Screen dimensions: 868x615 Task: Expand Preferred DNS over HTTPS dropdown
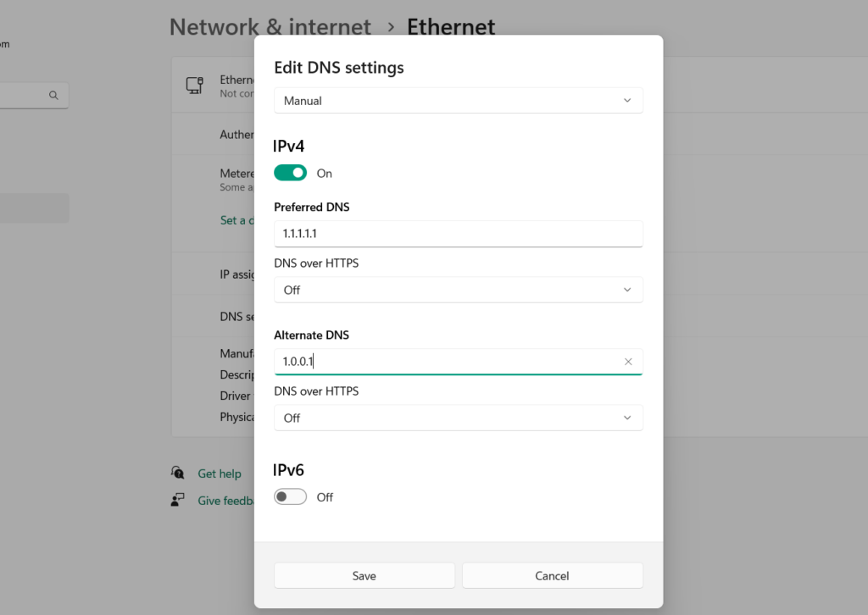pos(458,290)
